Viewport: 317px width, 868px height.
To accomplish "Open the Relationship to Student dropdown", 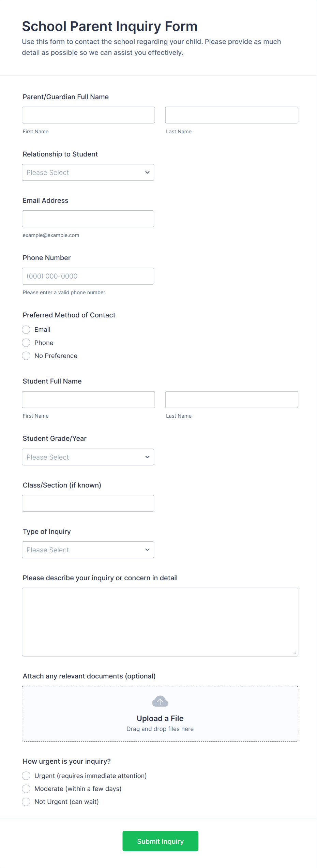I will 88,173.
